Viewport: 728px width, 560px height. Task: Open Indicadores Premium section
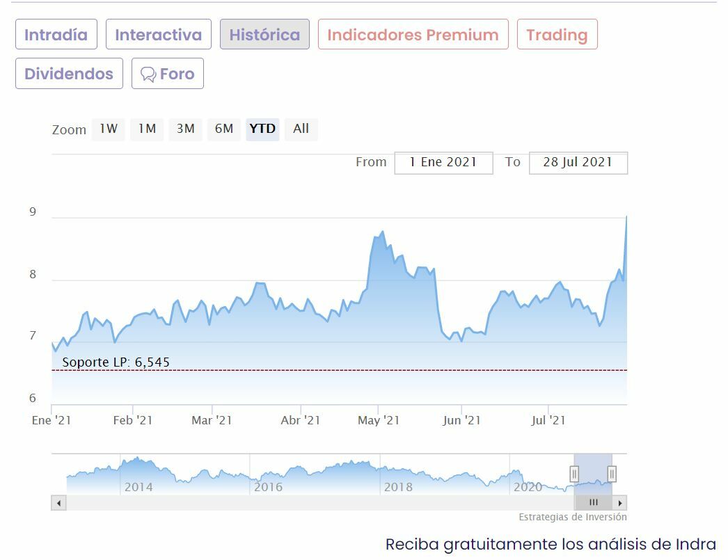pyautogui.click(x=413, y=35)
